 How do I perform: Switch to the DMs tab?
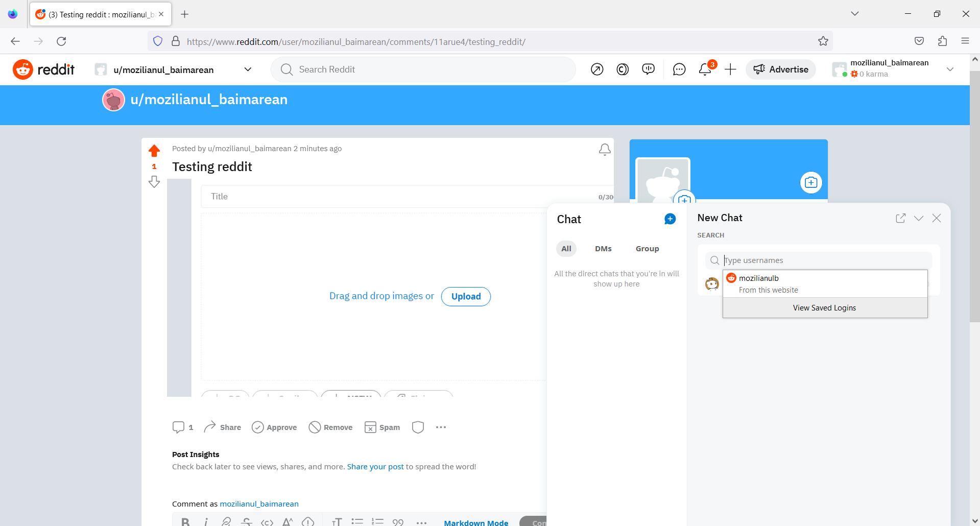click(603, 249)
